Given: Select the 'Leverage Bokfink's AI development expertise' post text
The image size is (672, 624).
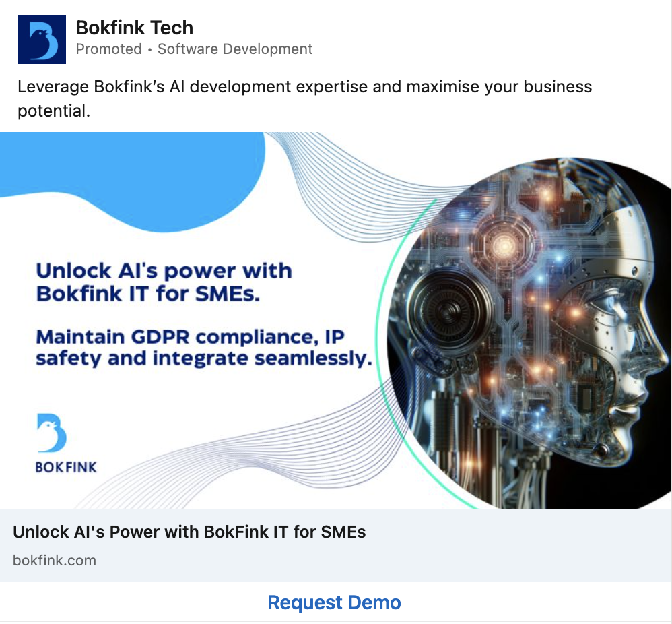Looking at the screenshot, I should point(305,98).
